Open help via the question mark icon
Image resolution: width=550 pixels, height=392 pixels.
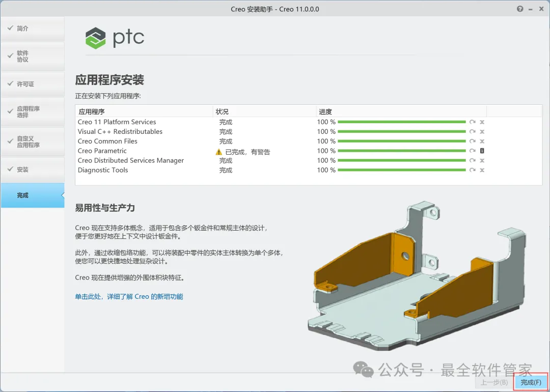[520, 9]
